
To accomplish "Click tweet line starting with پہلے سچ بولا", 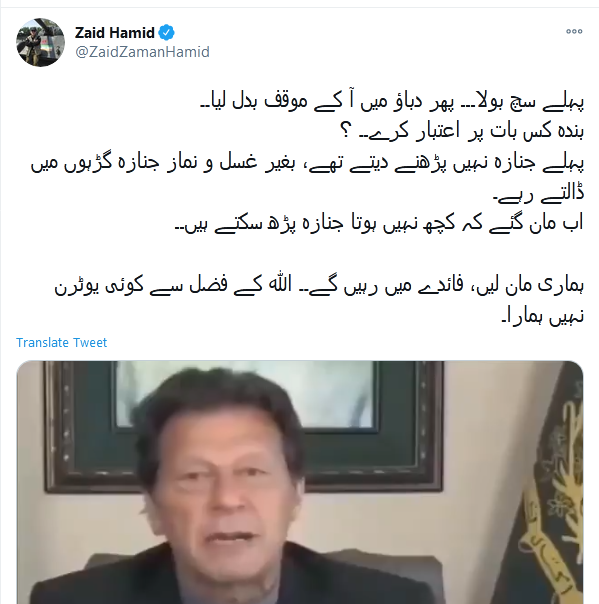I will (x=392, y=102).
